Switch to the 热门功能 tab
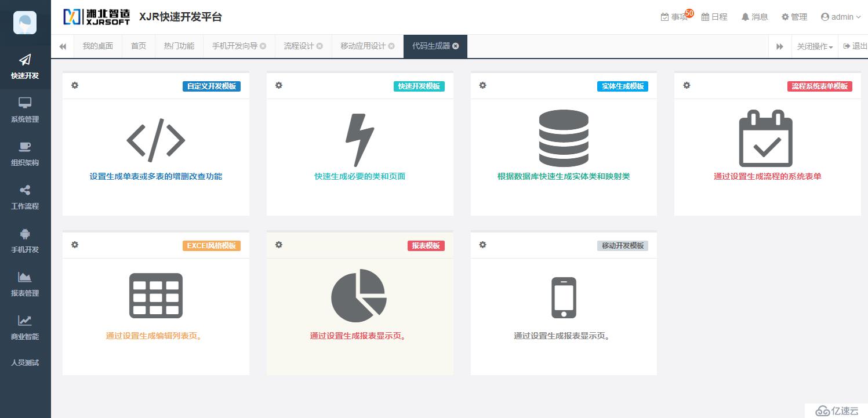 coord(179,46)
